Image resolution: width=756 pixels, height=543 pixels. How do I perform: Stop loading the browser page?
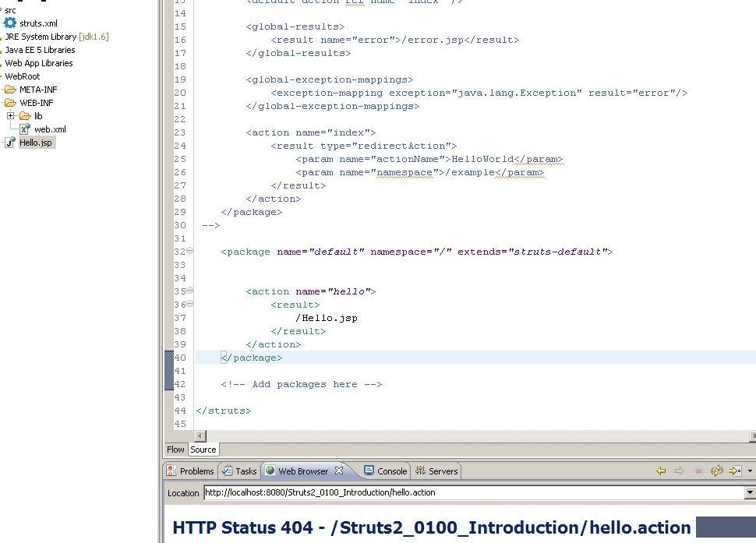point(698,471)
